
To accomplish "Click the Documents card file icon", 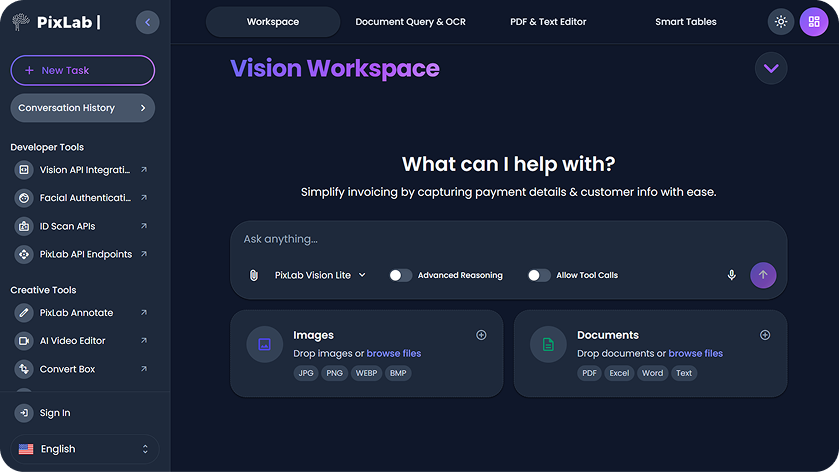I will pos(548,344).
